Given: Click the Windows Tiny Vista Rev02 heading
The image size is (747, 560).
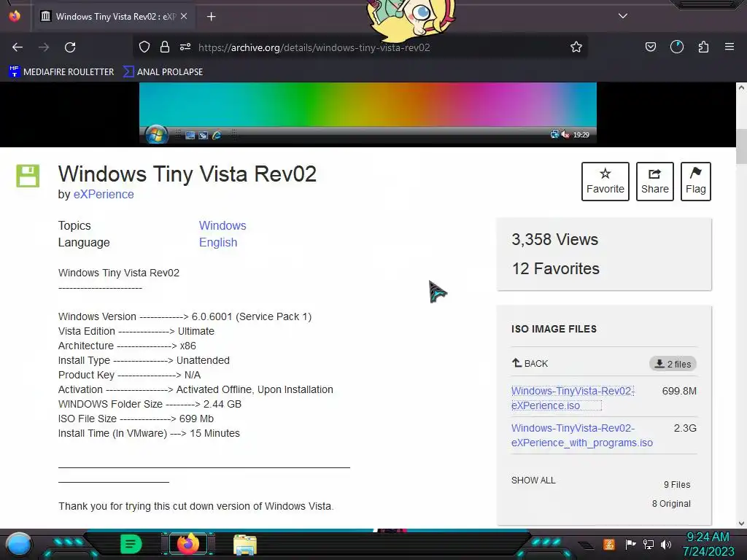Looking at the screenshot, I should point(187,174).
